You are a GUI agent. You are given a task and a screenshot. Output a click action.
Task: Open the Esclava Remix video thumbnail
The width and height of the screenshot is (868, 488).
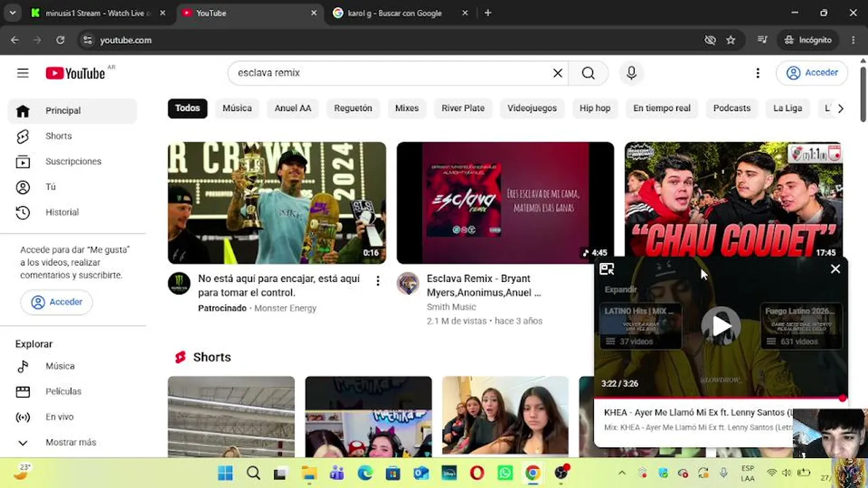505,203
